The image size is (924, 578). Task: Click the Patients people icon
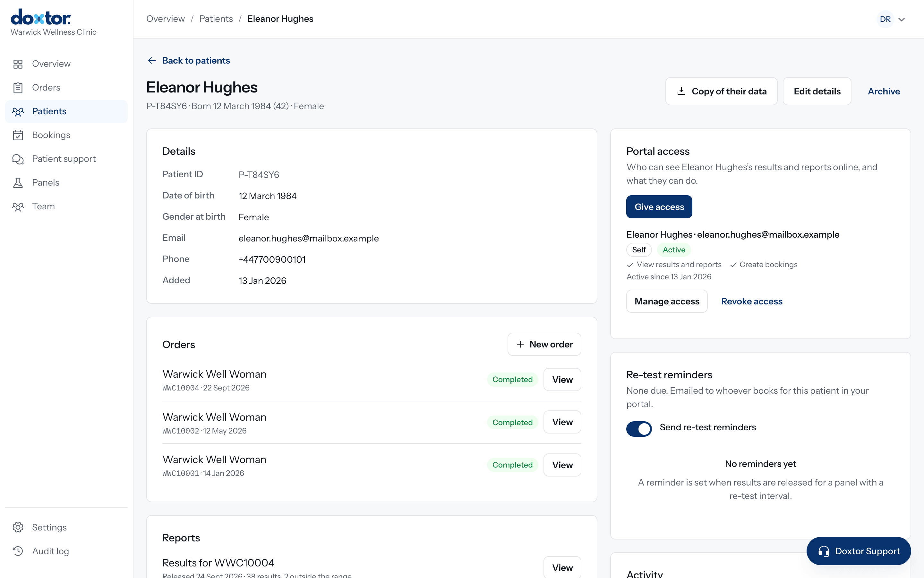[x=18, y=111]
